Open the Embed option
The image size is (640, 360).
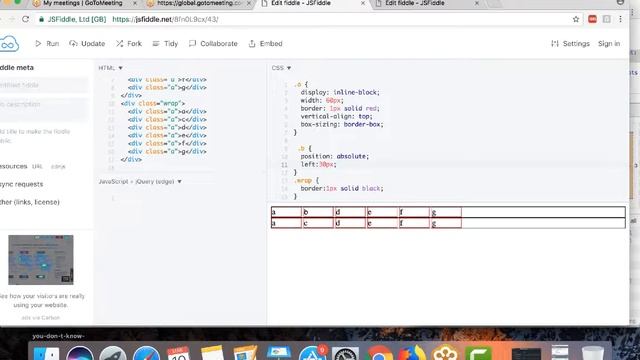click(x=265, y=44)
